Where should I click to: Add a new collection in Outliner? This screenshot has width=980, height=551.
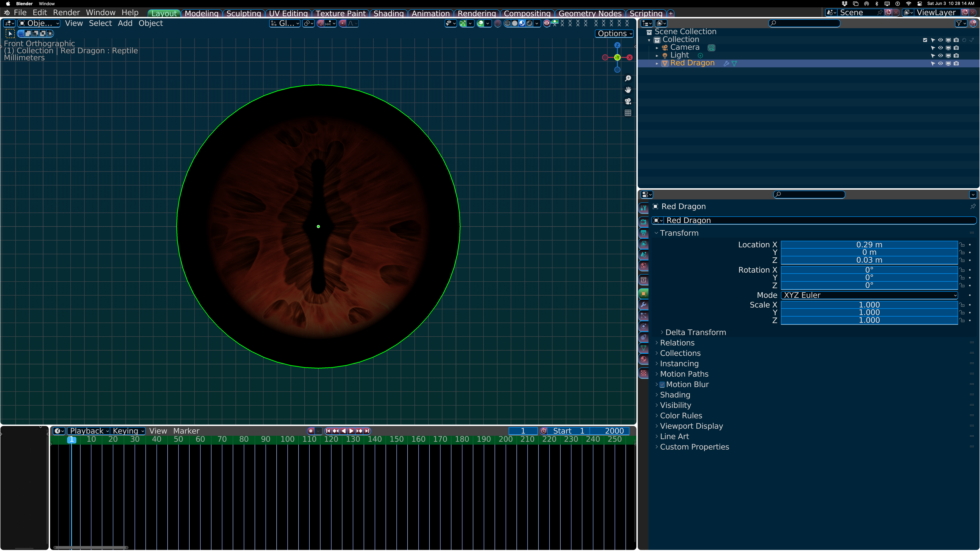point(973,23)
